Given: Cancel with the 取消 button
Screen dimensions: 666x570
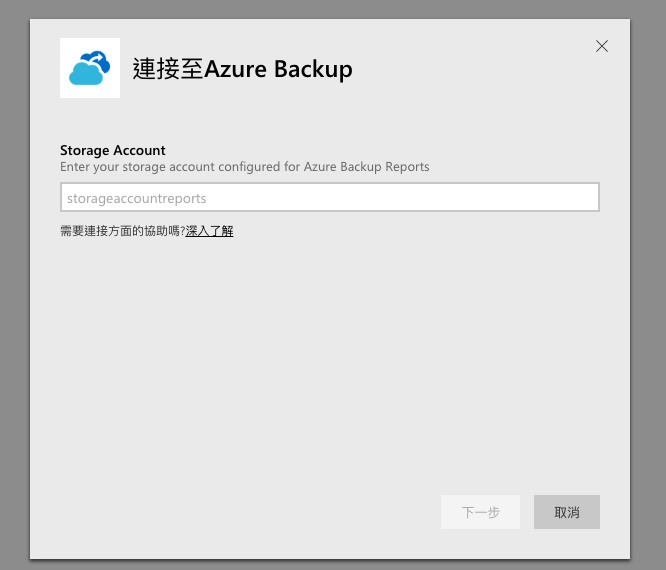Looking at the screenshot, I should click(x=567, y=512).
